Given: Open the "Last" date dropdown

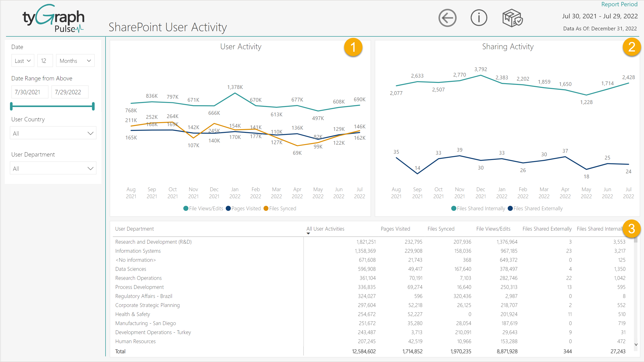Looking at the screenshot, I should coord(23,60).
